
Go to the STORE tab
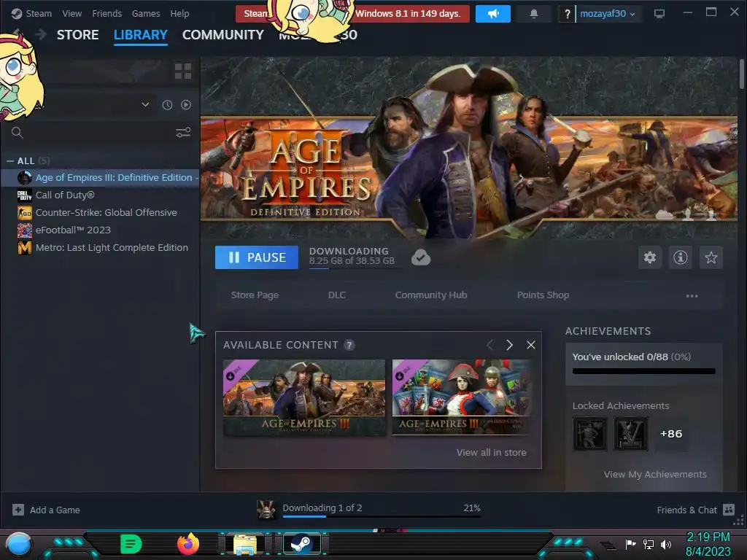pos(77,35)
